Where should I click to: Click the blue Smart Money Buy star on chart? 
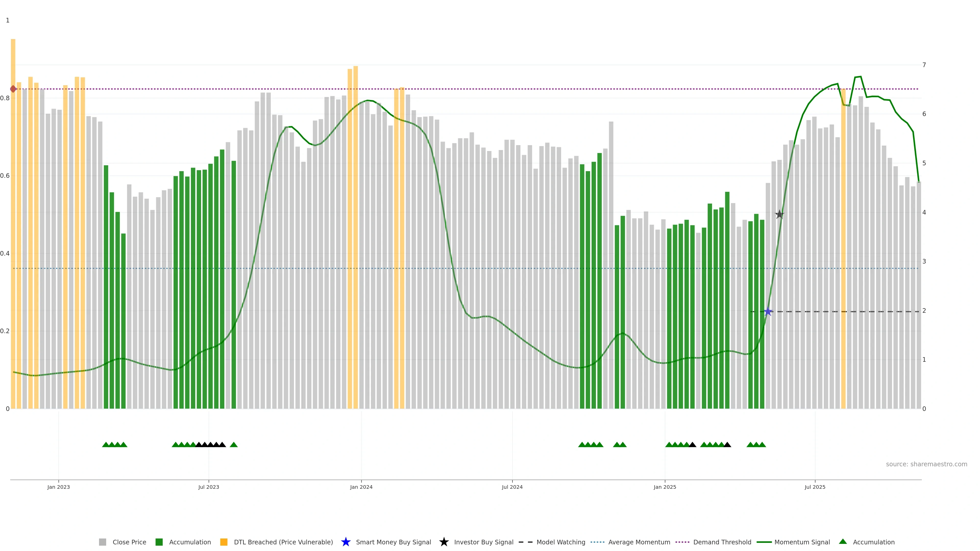[768, 311]
